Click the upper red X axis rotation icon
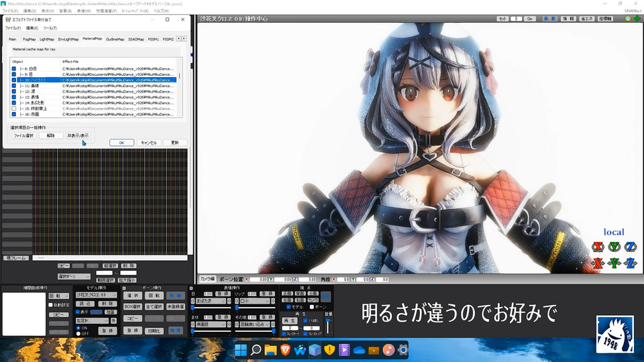644x362 pixels. (598, 247)
